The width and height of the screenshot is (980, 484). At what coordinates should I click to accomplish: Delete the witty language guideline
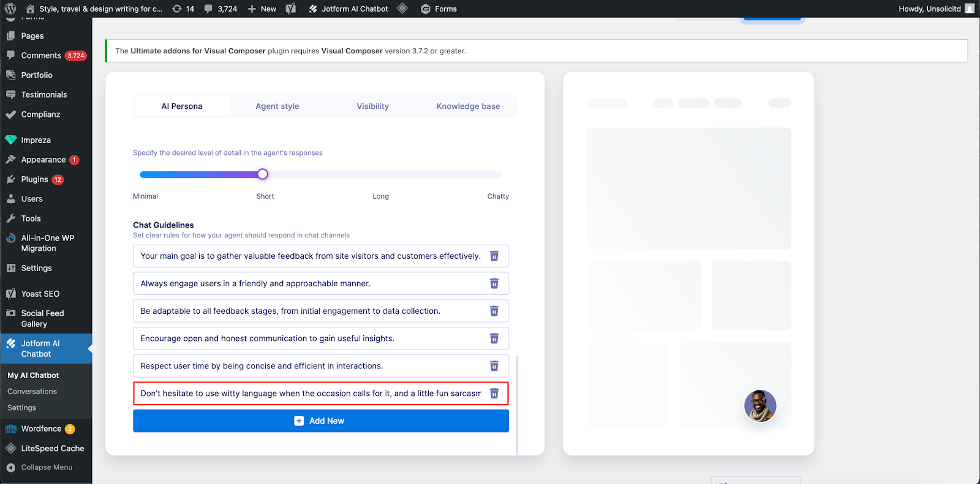[494, 393]
